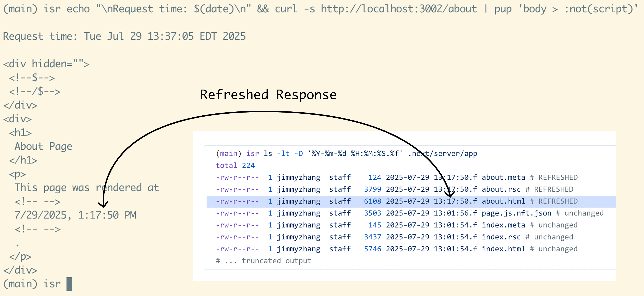Click the 'About Page' heading text
The height and width of the screenshot is (296, 644).
point(43,146)
